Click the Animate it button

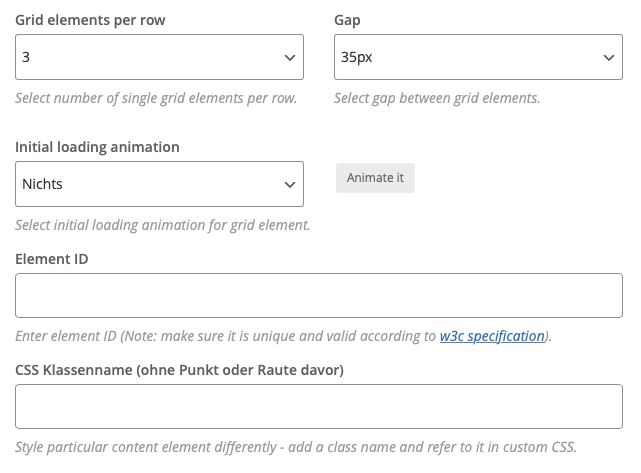tap(375, 178)
